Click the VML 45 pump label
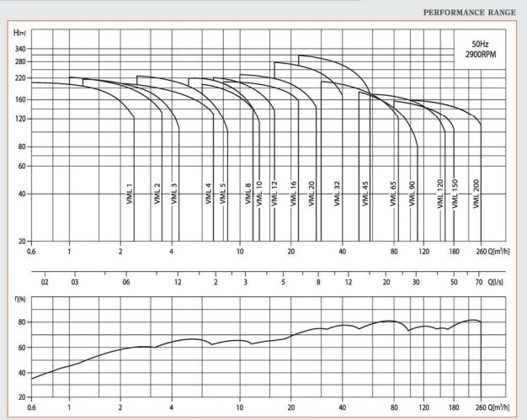527x420 pixels. 365,194
